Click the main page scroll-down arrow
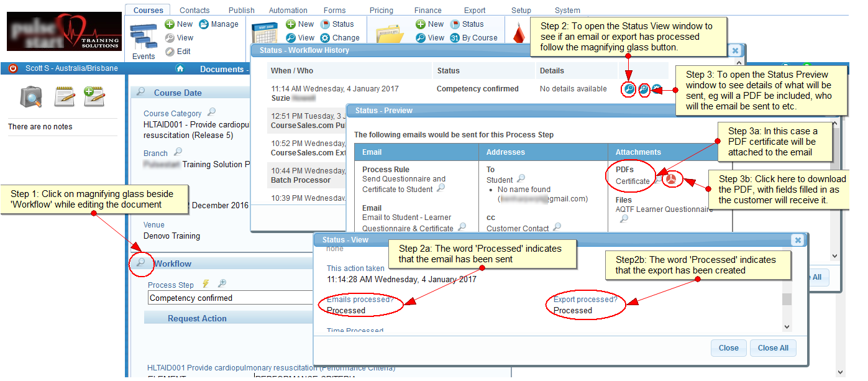 click(x=840, y=372)
